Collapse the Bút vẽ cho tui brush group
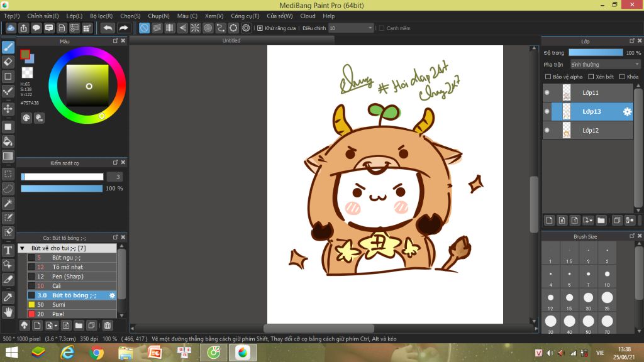Screen dimensions: 644x362 [x=22, y=248]
